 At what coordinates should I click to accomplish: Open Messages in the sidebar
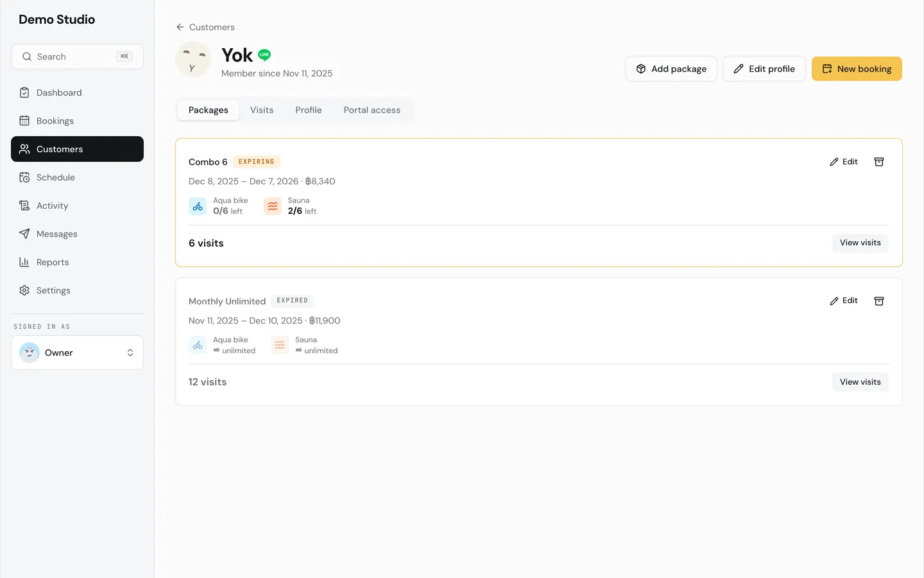77,234
